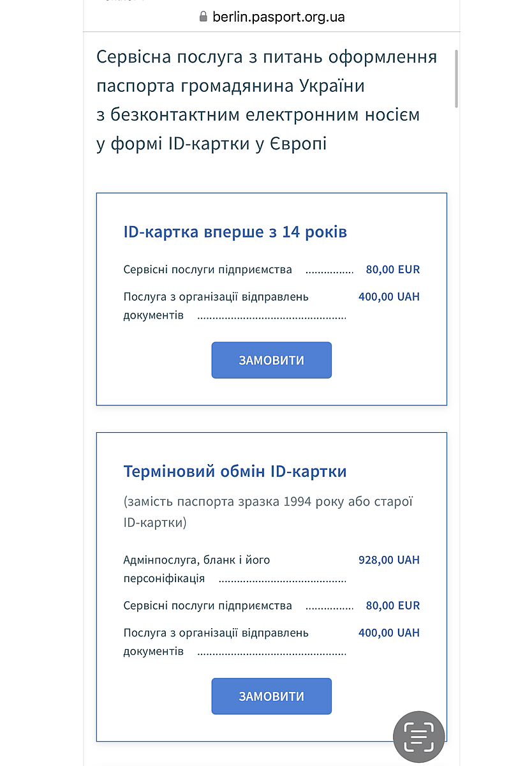The width and height of the screenshot is (532, 766).
Task: Click the 400,00 UAH price in second card
Action: point(389,633)
